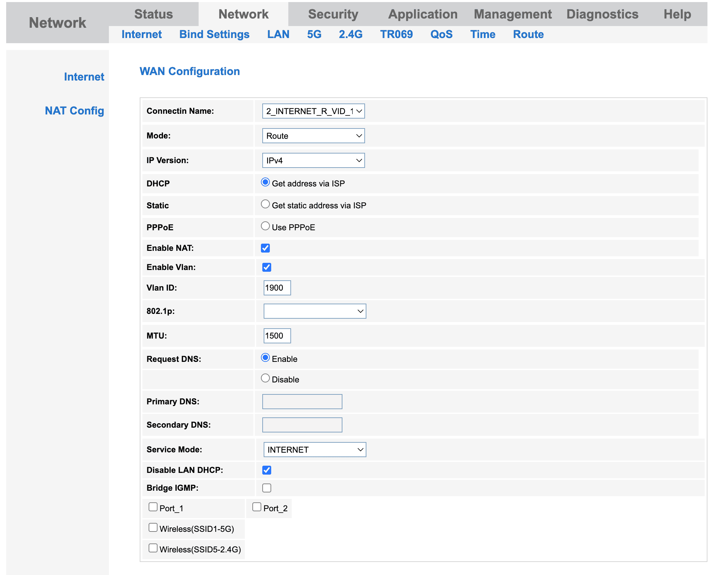Select Get static address via ISP

[265, 204]
